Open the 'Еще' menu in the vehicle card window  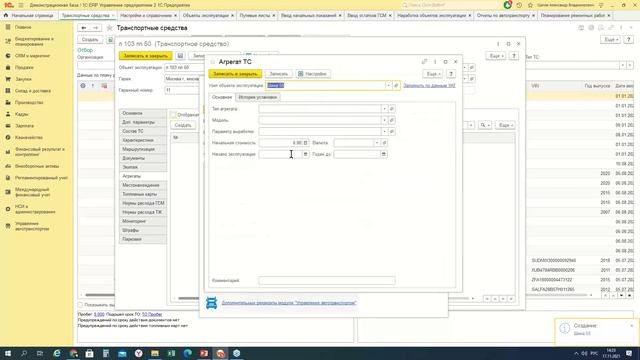pos(496,56)
